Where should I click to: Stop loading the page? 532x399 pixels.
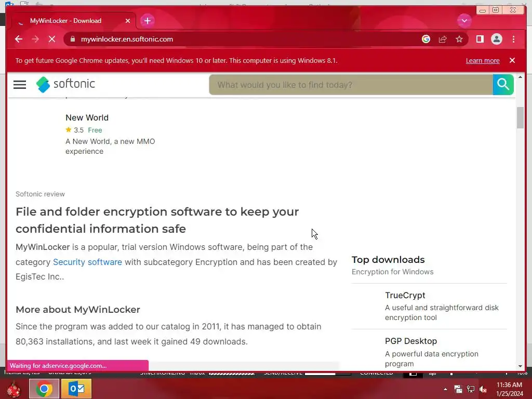[x=52, y=39]
